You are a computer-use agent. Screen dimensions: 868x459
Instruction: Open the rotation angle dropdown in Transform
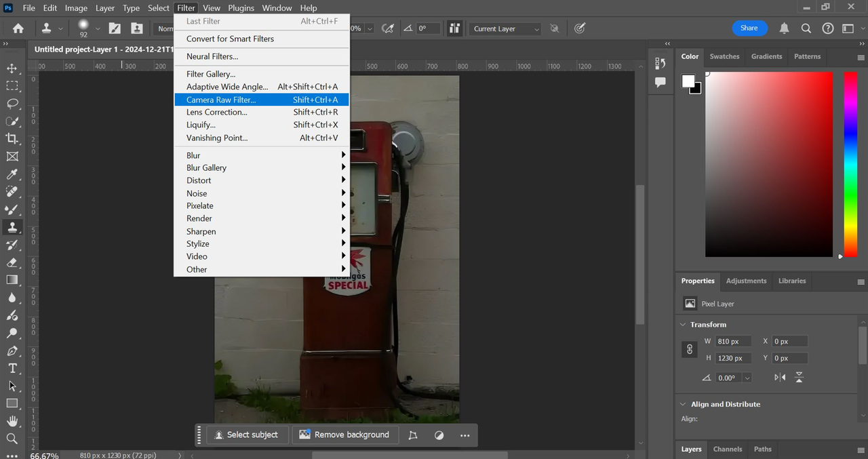(x=747, y=378)
